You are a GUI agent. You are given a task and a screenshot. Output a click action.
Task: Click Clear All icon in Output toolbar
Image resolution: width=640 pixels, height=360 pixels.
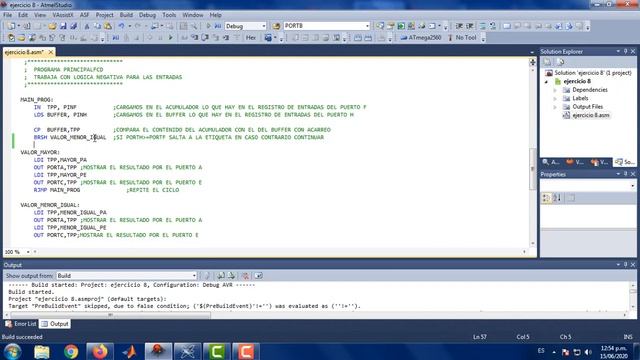[x=245, y=276]
